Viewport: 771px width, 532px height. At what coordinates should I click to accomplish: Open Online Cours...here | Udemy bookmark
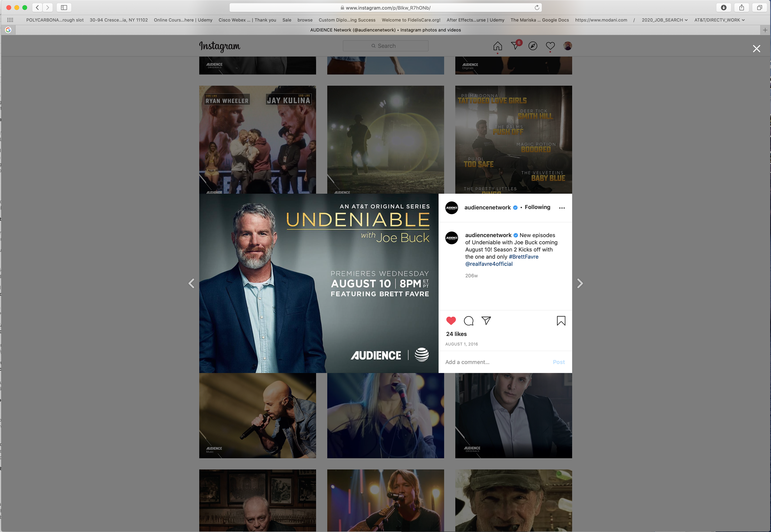point(183,20)
